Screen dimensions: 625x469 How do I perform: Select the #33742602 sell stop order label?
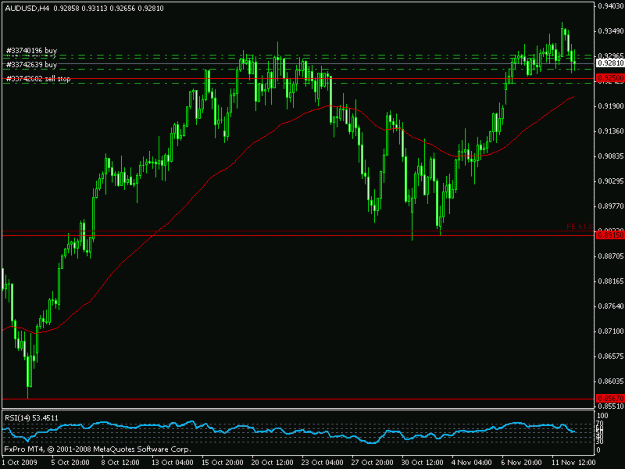click(38, 79)
